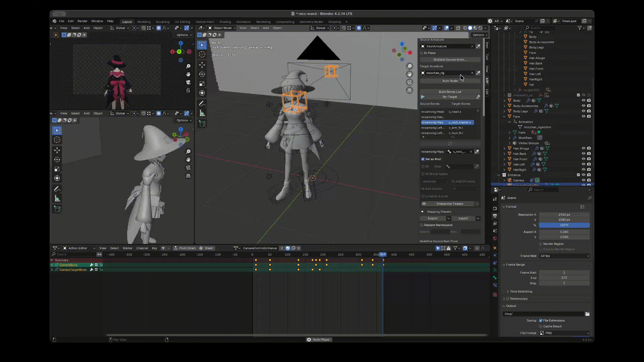
Task: Open the eyedropper next to Target Armature
Action: coord(478,73)
